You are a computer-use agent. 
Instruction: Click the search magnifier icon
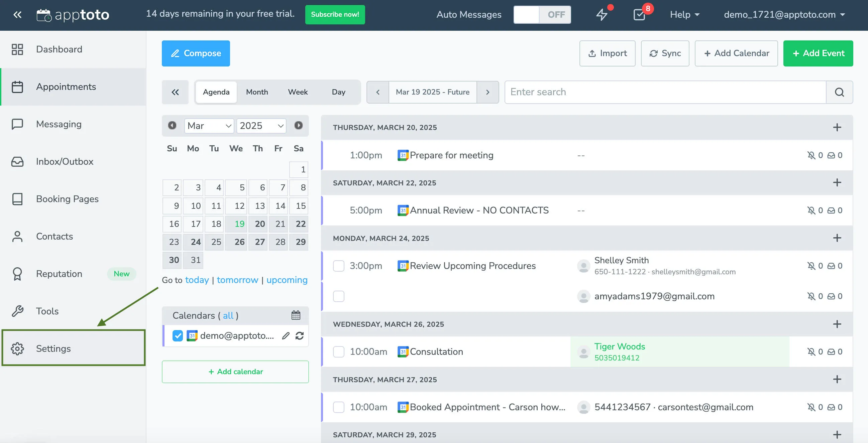(839, 92)
